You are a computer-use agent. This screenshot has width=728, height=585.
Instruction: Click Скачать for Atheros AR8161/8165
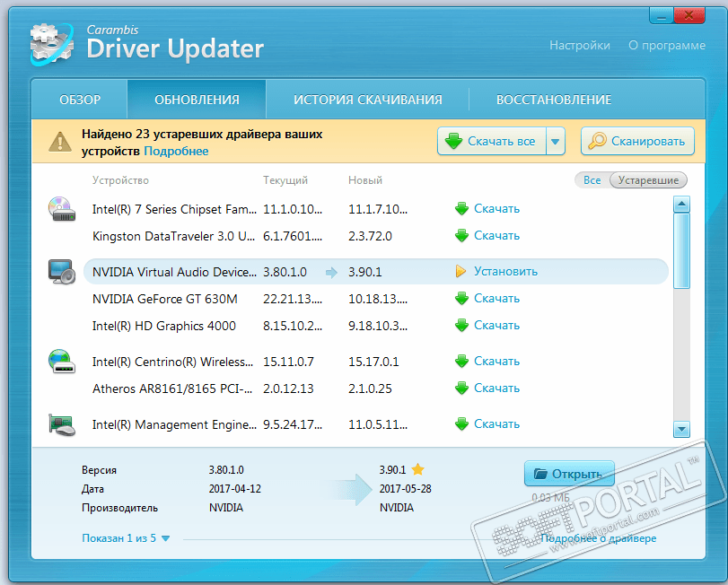coord(496,388)
